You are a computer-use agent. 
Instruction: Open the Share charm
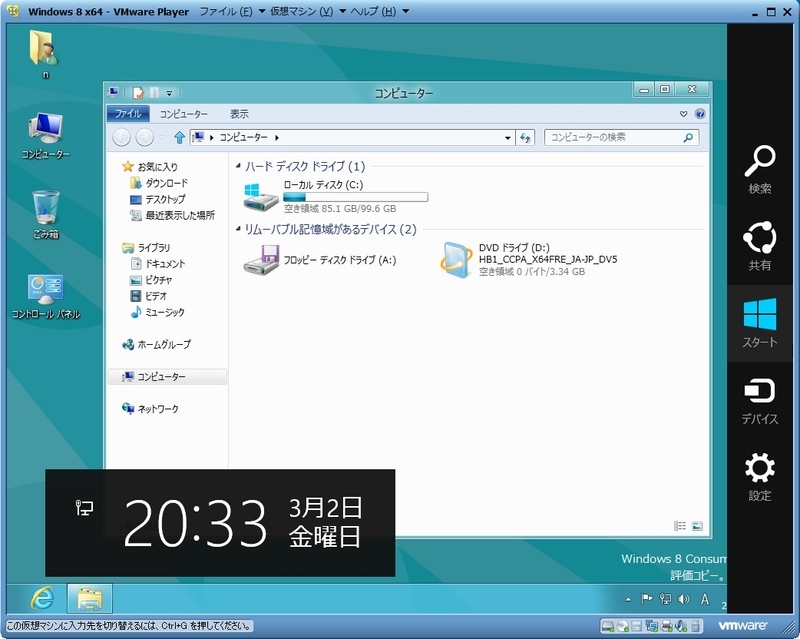point(760,246)
